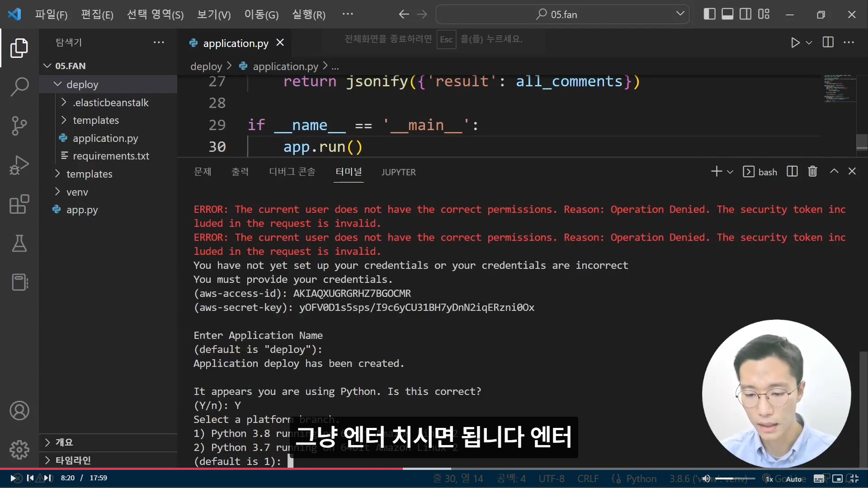Open command center dropdown arrow
Screen dimensions: 868x488
point(680,14)
